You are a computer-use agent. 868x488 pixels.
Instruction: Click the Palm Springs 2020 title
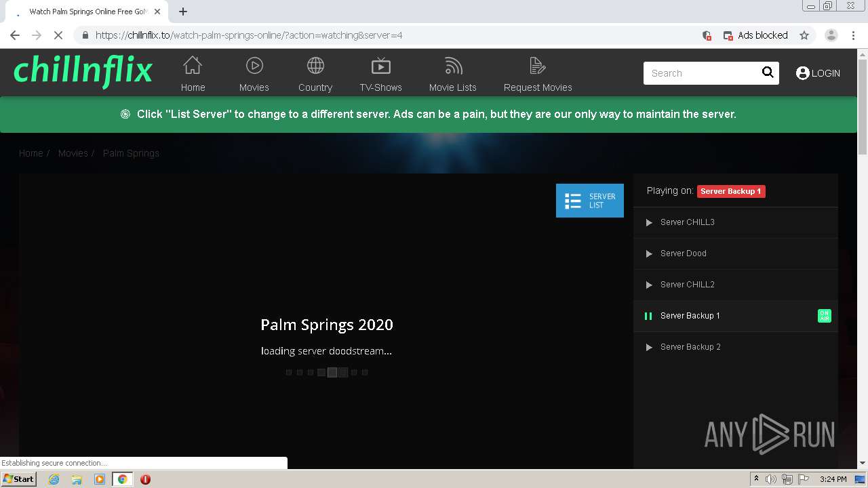click(327, 325)
